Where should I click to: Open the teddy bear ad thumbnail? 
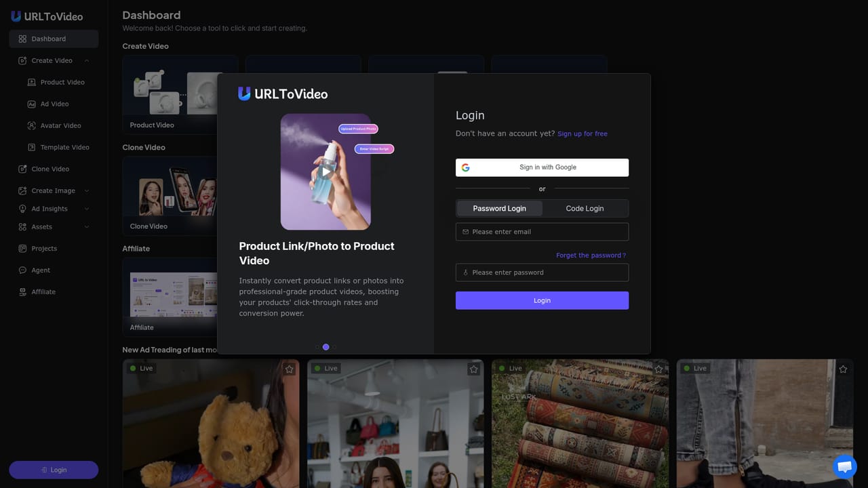click(211, 424)
